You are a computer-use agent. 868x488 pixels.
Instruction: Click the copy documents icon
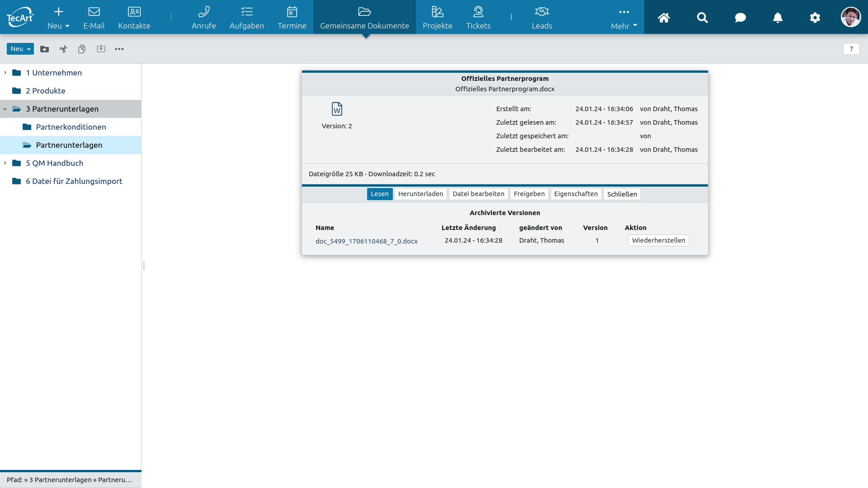point(82,49)
